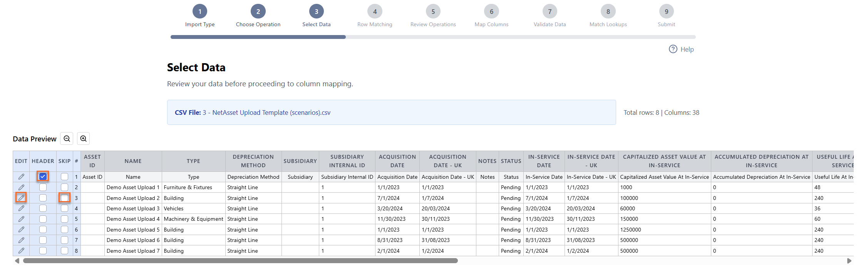The width and height of the screenshot is (868, 272).
Task: Click the DEPRECIATION METHOD column header
Action: tap(253, 161)
